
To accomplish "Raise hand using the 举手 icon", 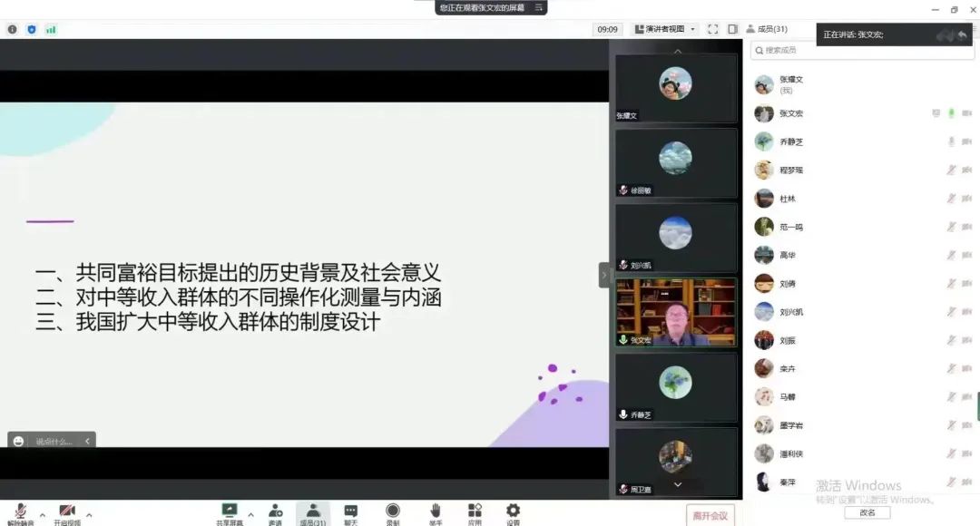I will click(436, 512).
